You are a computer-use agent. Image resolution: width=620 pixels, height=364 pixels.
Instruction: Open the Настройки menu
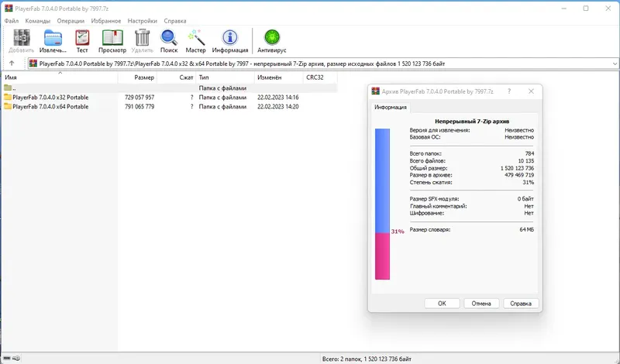click(143, 21)
